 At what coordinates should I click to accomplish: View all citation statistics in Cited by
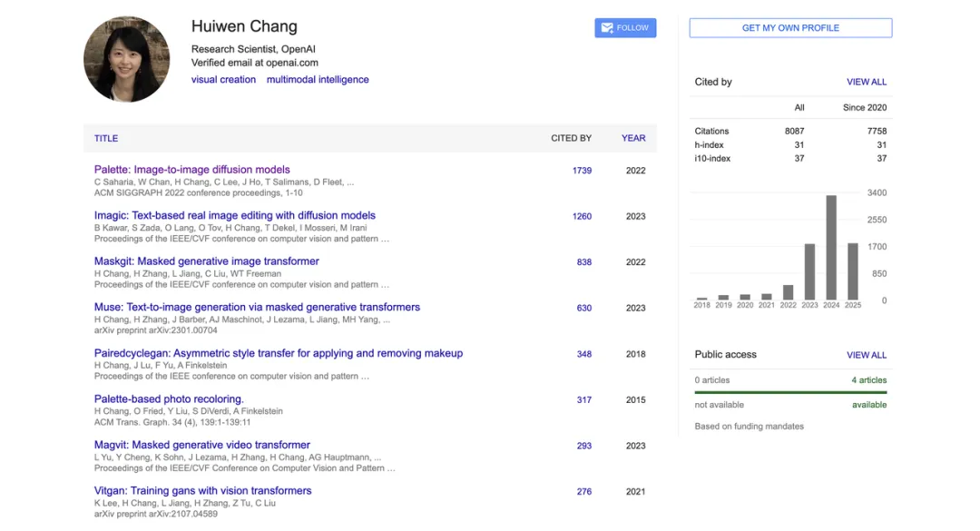[x=866, y=82]
